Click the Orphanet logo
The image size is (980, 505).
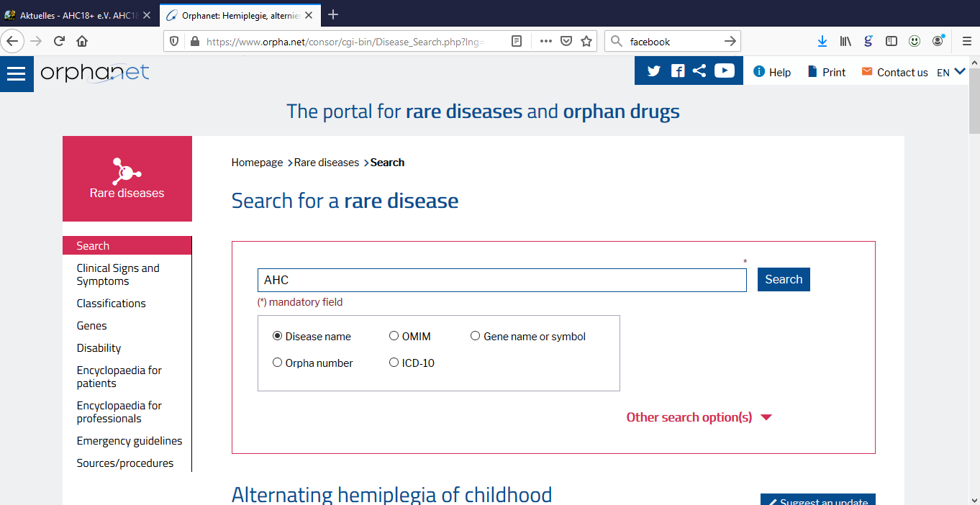(94, 73)
